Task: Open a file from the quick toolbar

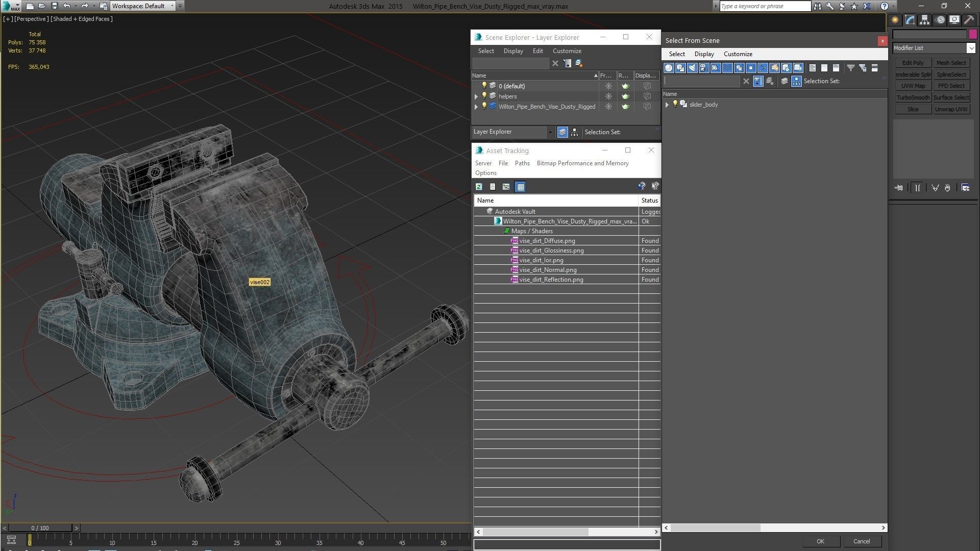Action: click(x=42, y=6)
